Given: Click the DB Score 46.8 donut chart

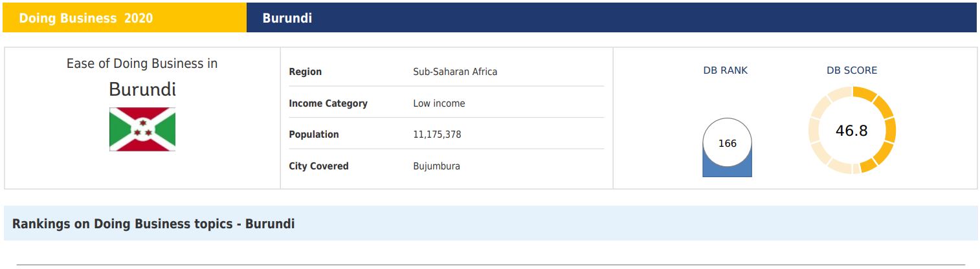Looking at the screenshot, I should (852, 131).
